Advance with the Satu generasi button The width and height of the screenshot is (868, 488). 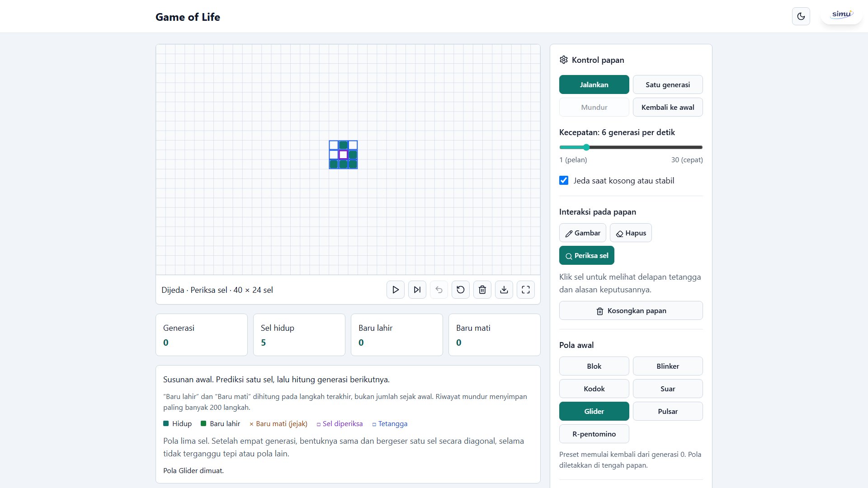click(x=668, y=84)
